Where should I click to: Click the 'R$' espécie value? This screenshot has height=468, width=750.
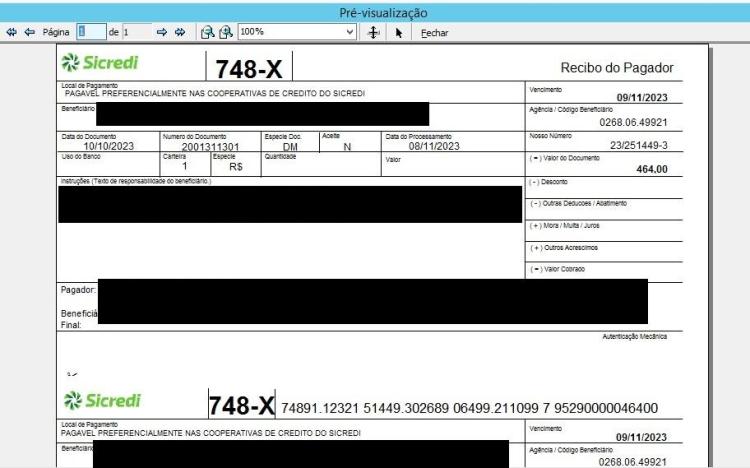click(x=236, y=167)
